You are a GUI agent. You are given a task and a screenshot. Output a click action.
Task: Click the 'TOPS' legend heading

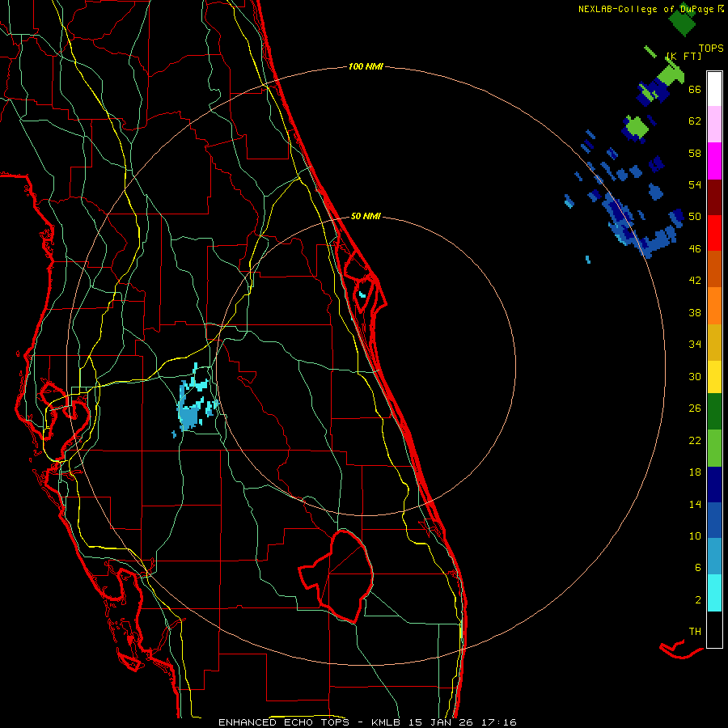point(711,48)
